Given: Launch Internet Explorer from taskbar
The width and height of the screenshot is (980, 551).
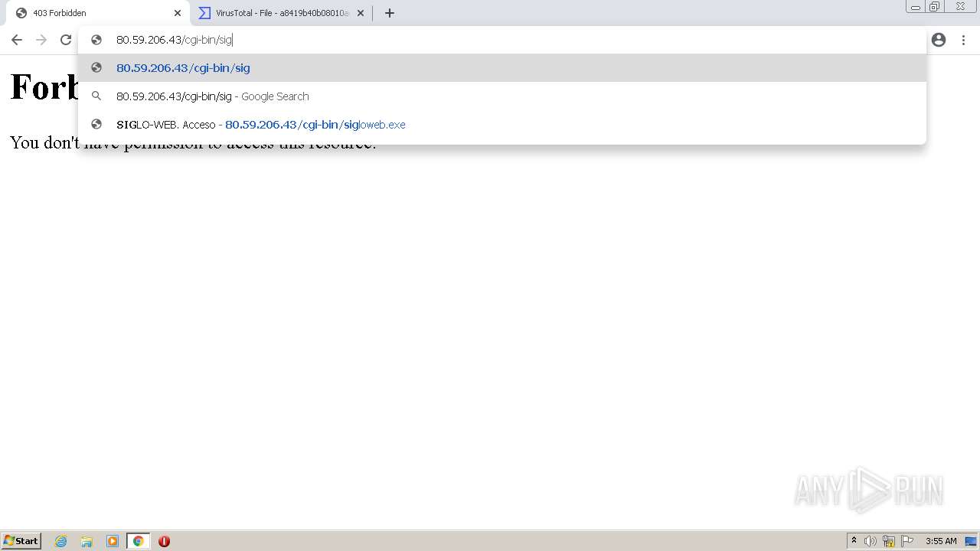Looking at the screenshot, I should pyautogui.click(x=61, y=541).
